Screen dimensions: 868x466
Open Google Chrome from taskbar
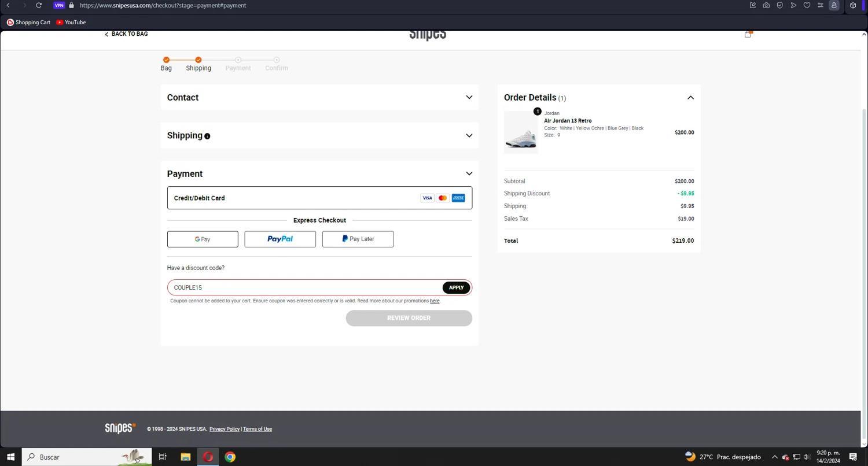click(230, 457)
